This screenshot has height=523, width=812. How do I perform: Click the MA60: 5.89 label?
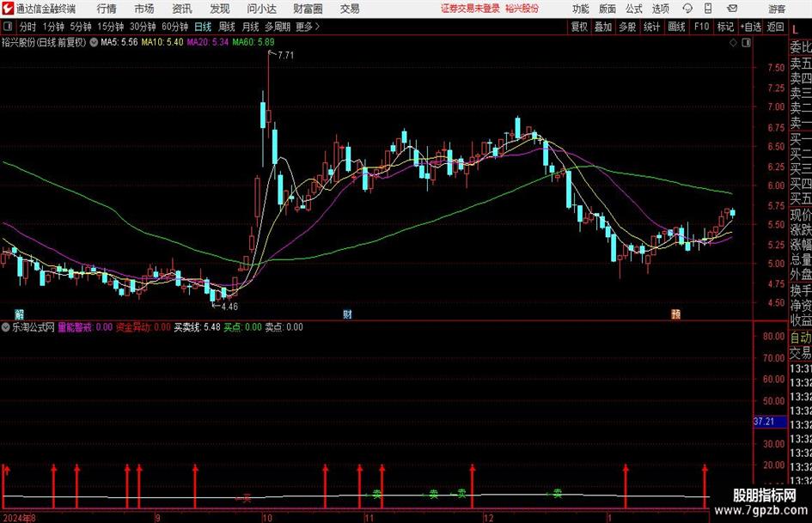(253, 42)
